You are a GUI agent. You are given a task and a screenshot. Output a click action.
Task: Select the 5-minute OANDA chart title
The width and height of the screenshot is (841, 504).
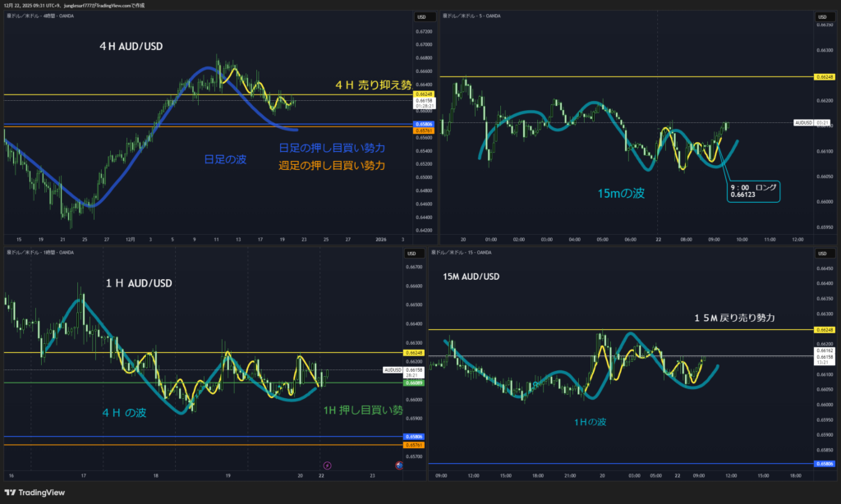tap(475, 16)
